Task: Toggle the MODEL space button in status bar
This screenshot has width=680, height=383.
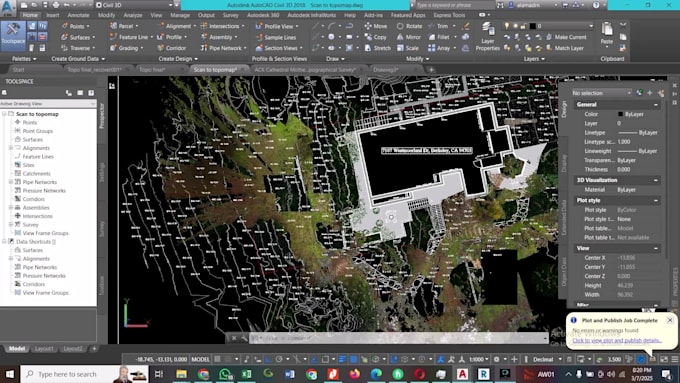Action: 200,359
